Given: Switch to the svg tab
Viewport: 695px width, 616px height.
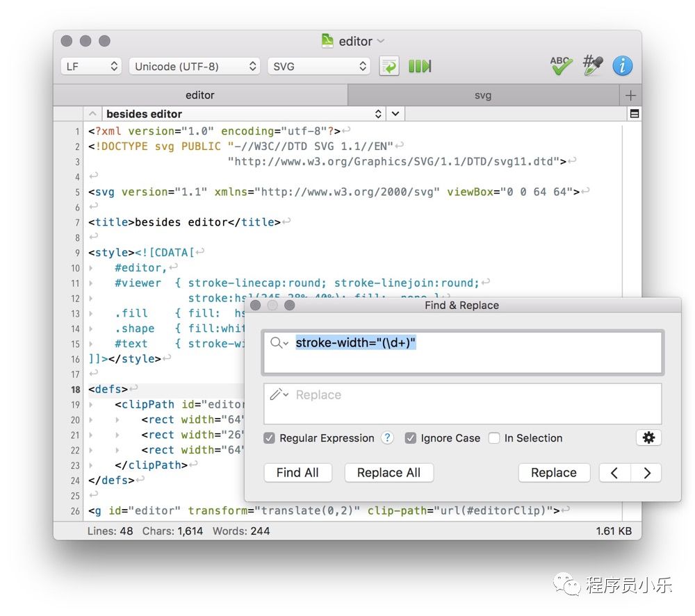Looking at the screenshot, I should click(483, 95).
